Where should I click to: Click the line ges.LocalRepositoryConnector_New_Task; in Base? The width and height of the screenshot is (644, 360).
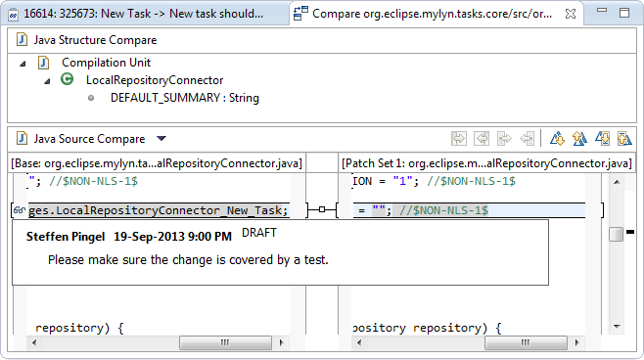click(159, 210)
